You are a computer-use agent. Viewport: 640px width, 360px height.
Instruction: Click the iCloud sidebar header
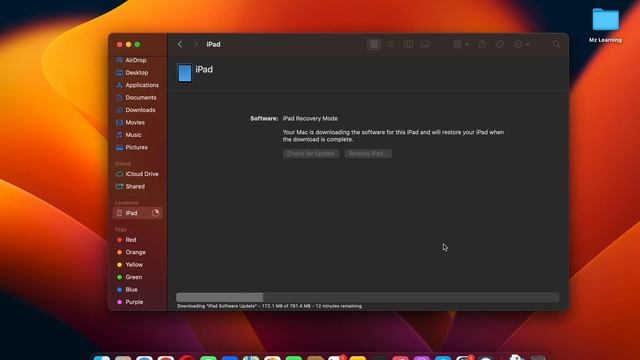pos(123,164)
